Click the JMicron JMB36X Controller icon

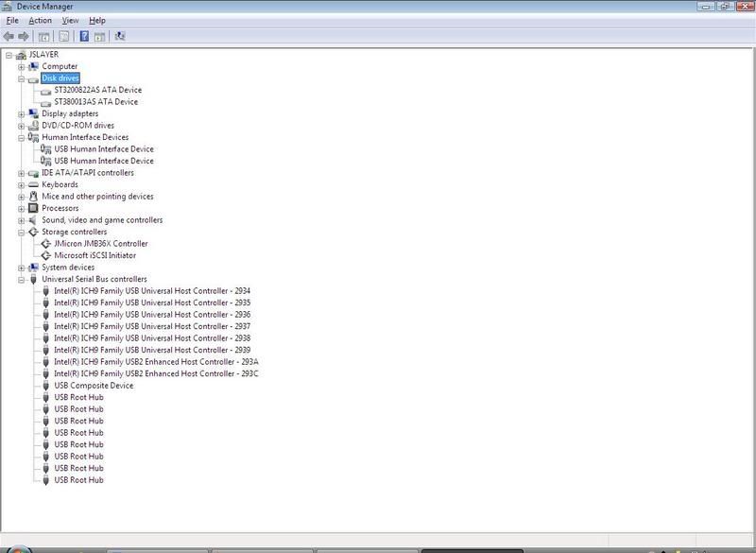(45, 244)
